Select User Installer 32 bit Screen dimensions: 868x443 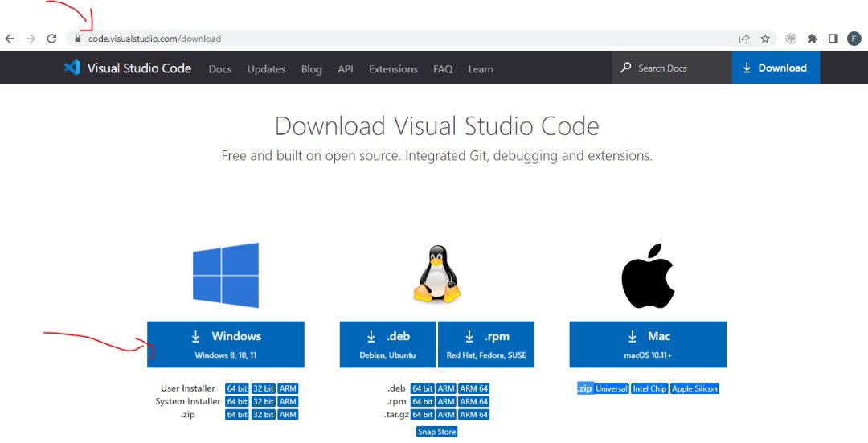tap(264, 389)
